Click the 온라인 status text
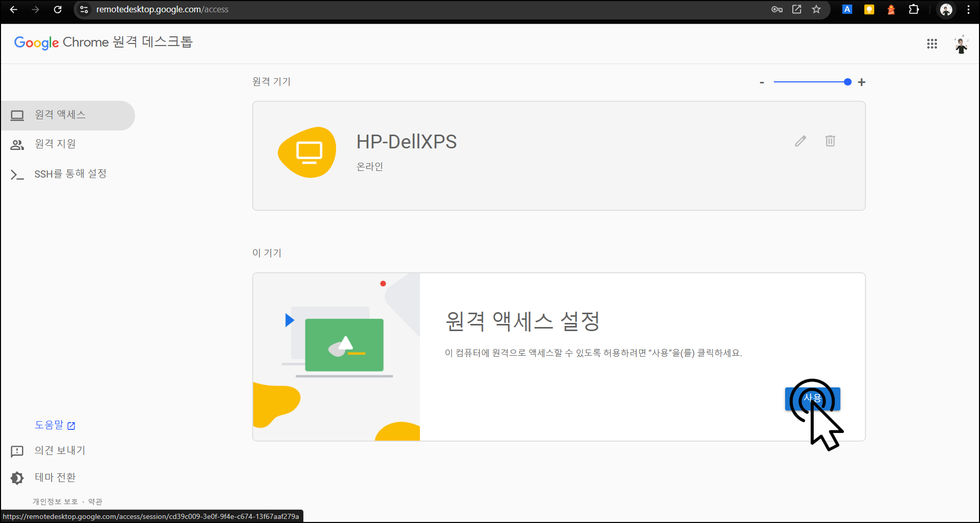The image size is (980, 523). [370, 166]
